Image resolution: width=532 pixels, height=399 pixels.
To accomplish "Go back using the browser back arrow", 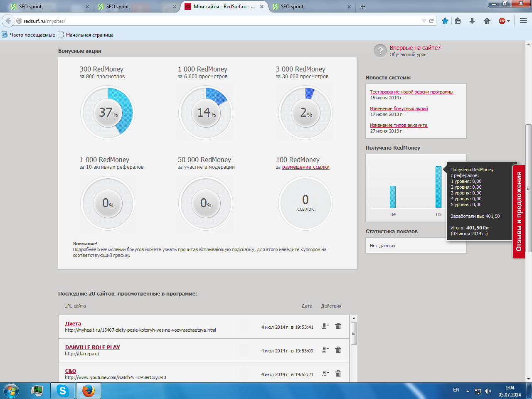I will click(x=8, y=21).
